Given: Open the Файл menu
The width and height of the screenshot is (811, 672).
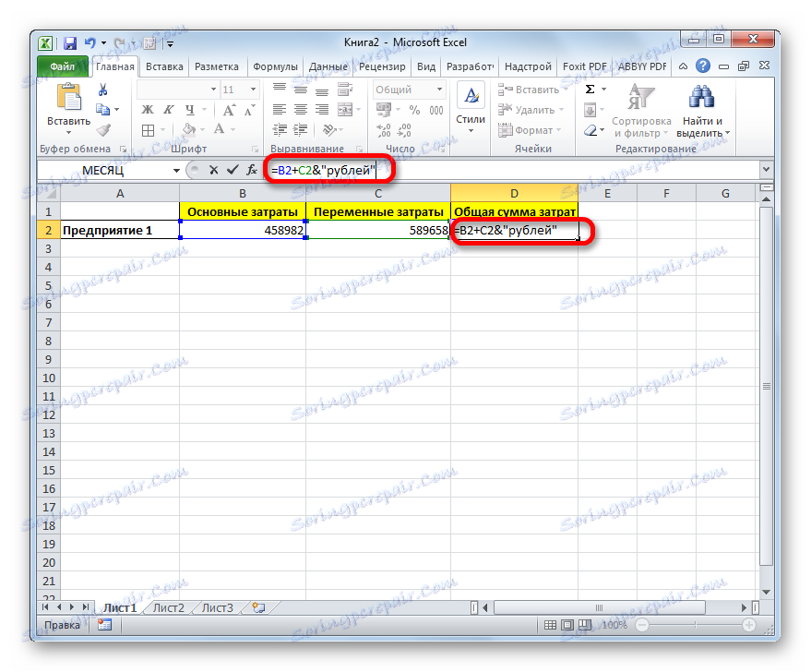Looking at the screenshot, I should coord(63,66).
